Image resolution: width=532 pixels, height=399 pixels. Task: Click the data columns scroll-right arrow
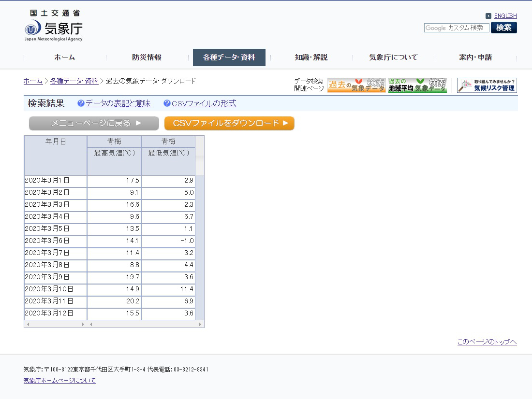point(200,325)
